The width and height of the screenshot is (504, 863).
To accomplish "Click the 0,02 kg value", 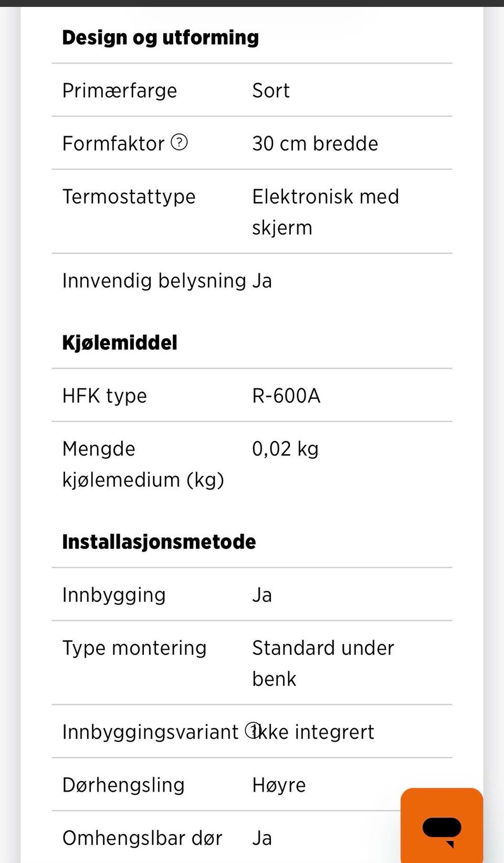I will [x=285, y=449].
